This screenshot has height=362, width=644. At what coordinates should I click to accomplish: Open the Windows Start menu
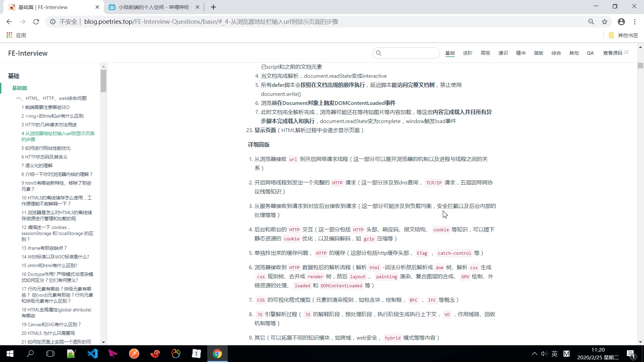pos(10,354)
